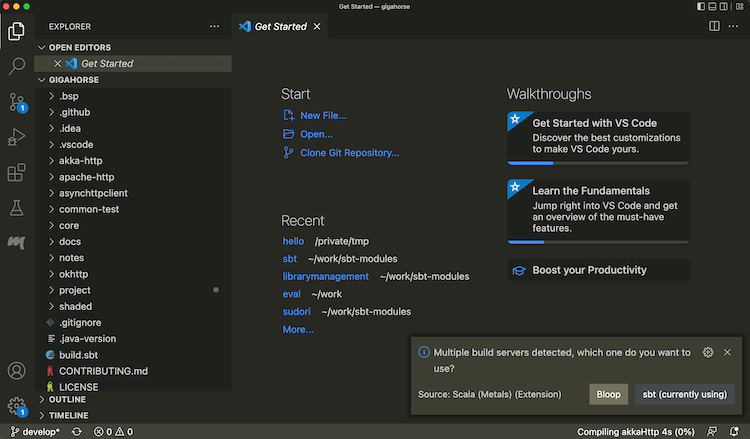Open the Search view icon
This screenshot has height=439, width=750.
click(x=16, y=66)
